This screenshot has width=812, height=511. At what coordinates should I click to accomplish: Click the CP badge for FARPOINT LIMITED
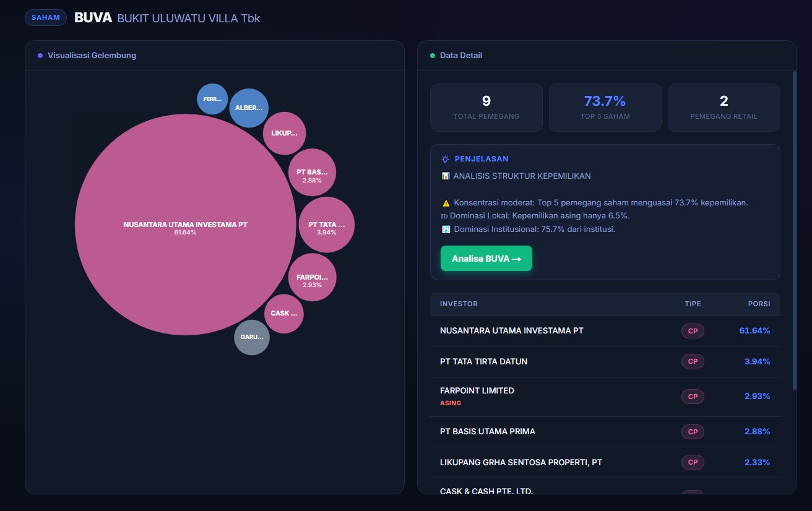point(693,397)
